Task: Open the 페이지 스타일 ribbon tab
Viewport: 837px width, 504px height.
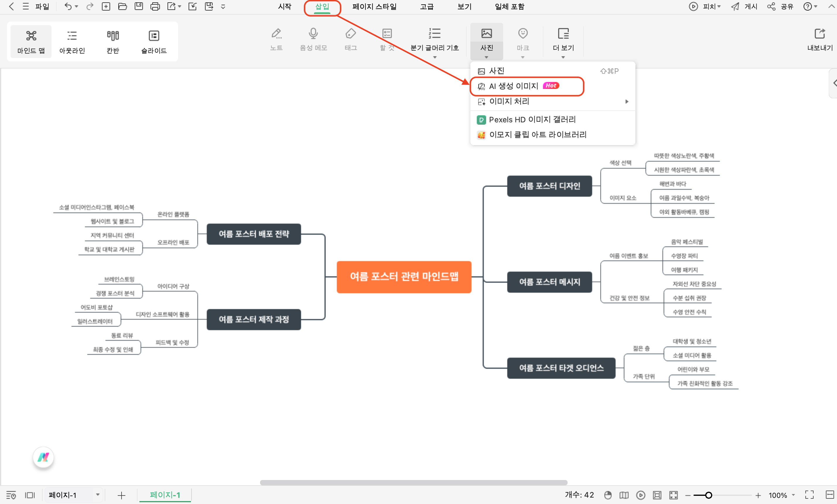Action: tap(374, 6)
